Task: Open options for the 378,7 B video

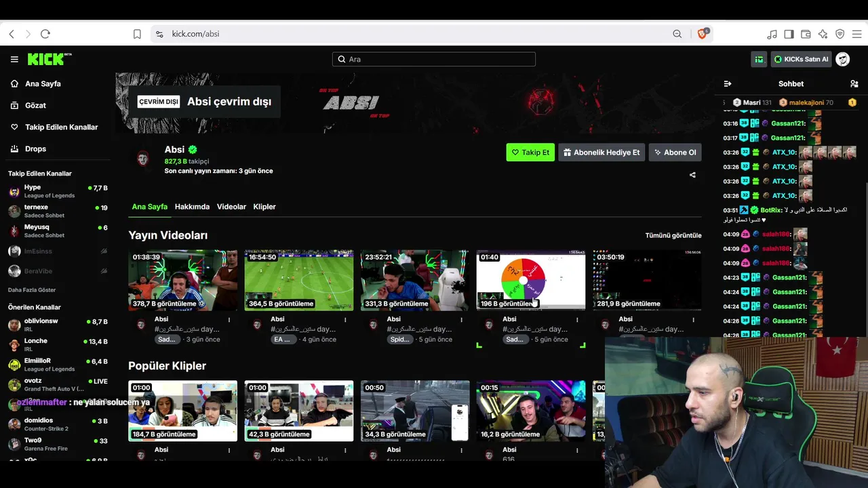Action: pos(229,319)
